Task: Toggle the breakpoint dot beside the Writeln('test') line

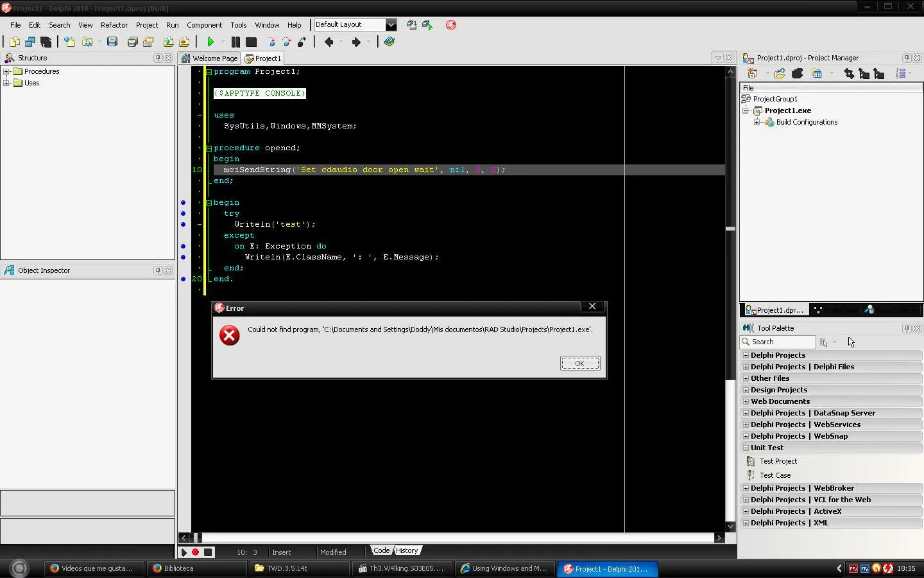Action: coord(183,224)
